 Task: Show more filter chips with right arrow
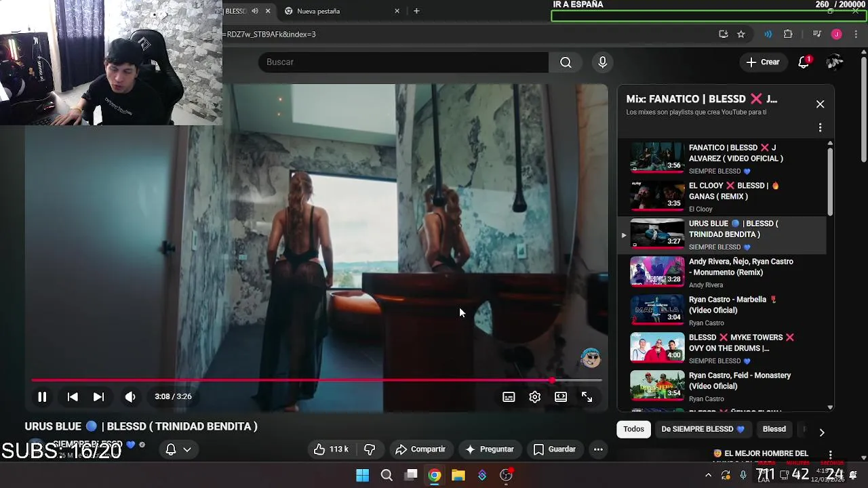[821, 432]
